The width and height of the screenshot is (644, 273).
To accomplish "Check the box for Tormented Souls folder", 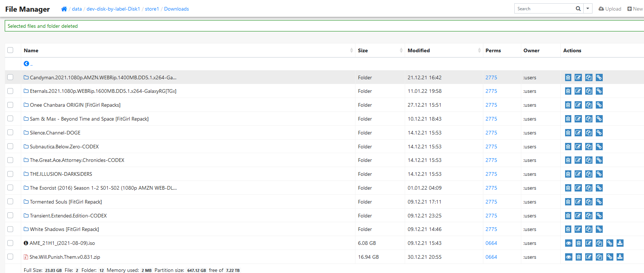I will click(x=10, y=202).
